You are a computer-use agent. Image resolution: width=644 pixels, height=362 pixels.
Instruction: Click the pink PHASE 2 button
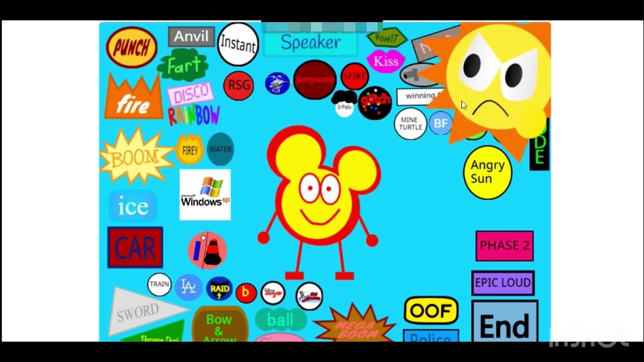coord(504,245)
